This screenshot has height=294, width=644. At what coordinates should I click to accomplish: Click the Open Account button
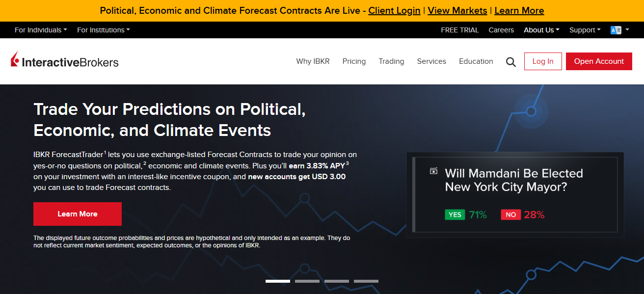click(599, 61)
